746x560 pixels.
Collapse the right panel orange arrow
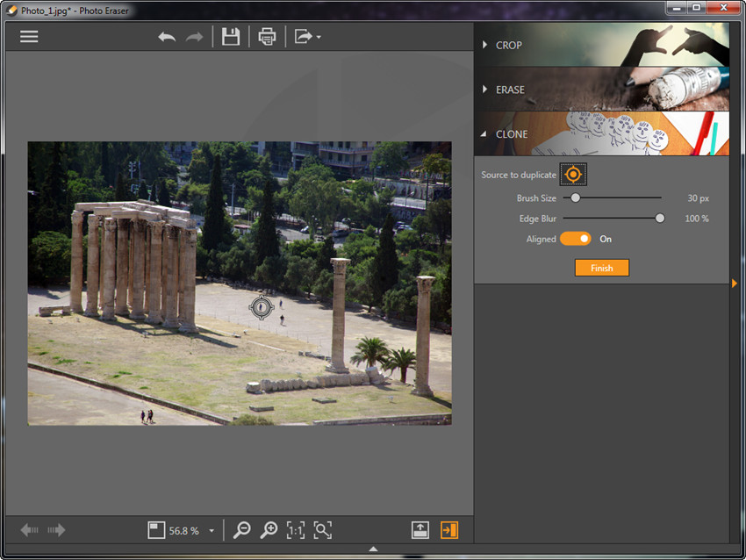point(734,284)
